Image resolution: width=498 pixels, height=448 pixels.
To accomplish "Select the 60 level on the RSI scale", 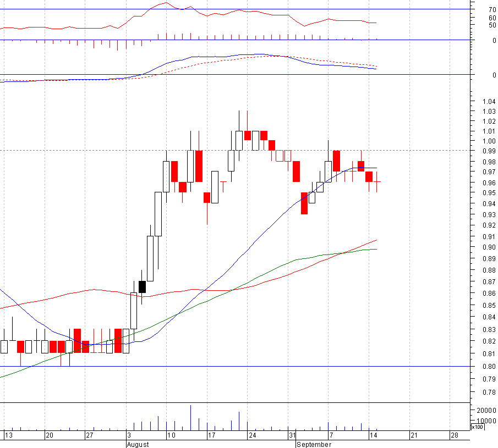I will click(492, 18).
